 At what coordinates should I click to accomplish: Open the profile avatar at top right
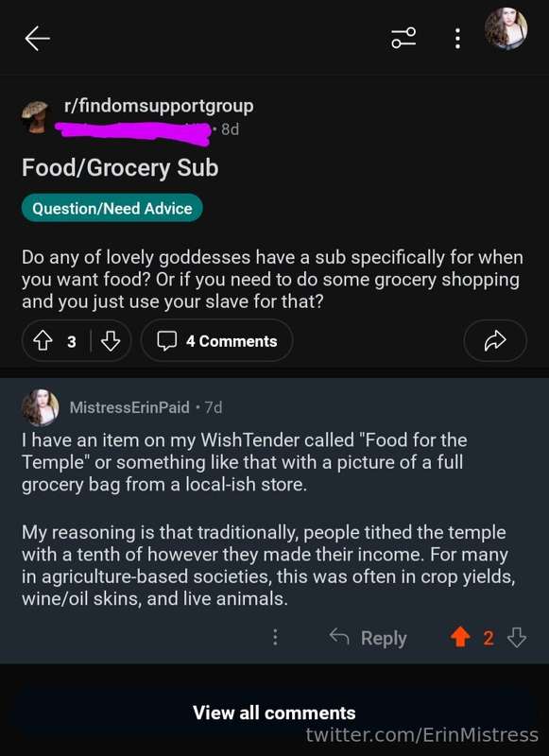tap(506, 28)
